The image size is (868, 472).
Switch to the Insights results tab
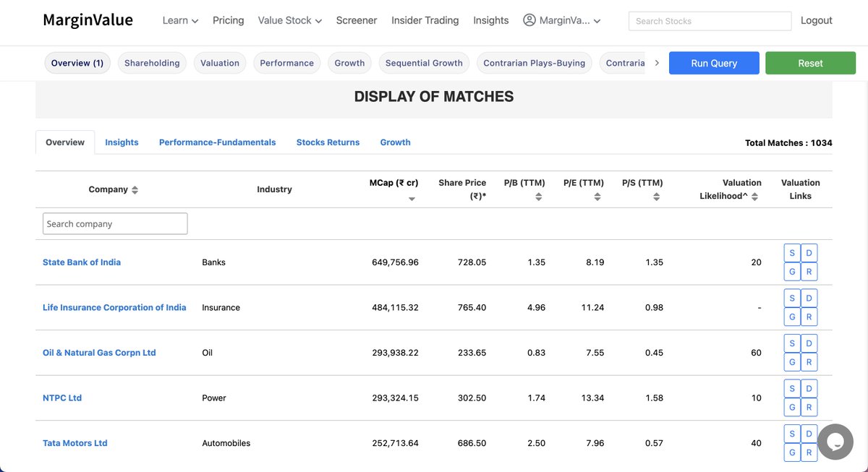tap(122, 142)
